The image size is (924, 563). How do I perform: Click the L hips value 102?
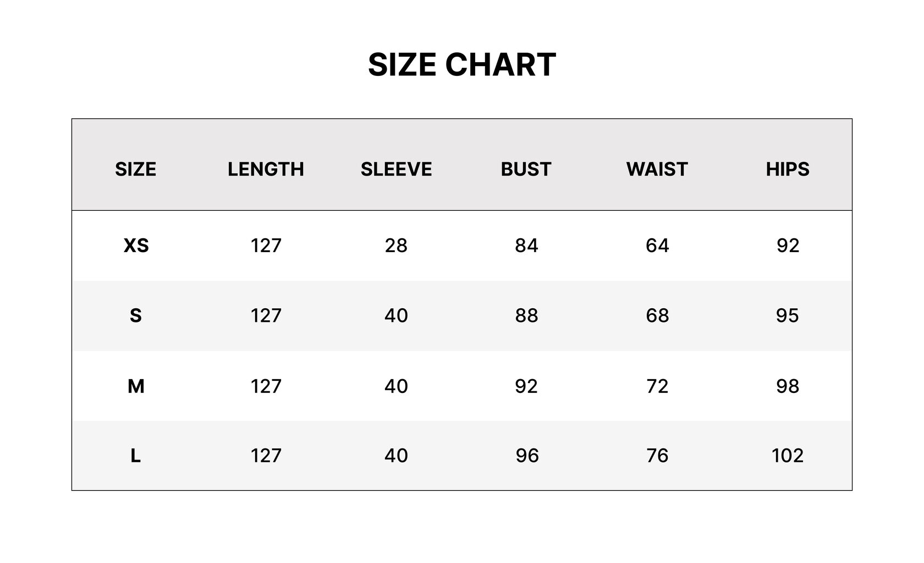788,456
